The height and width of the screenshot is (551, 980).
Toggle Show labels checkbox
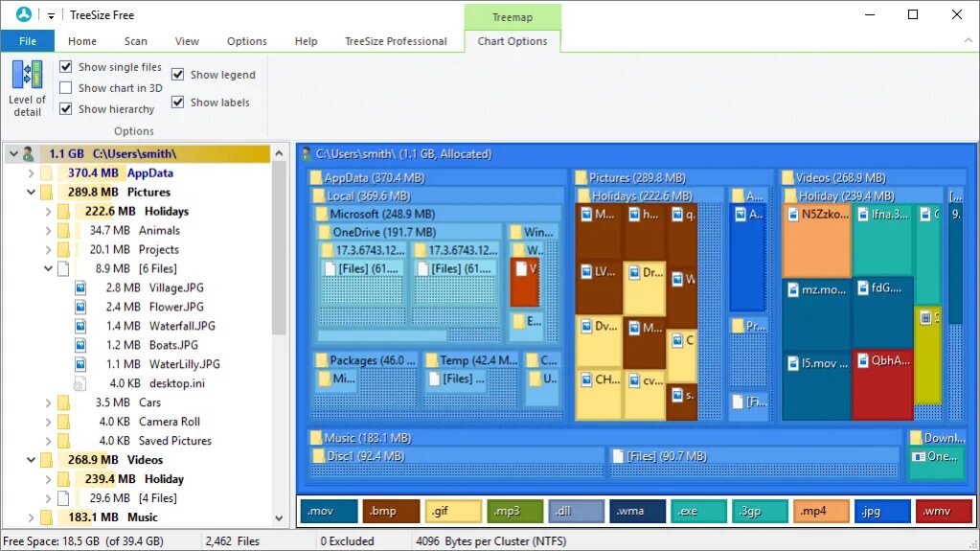point(177,102)
